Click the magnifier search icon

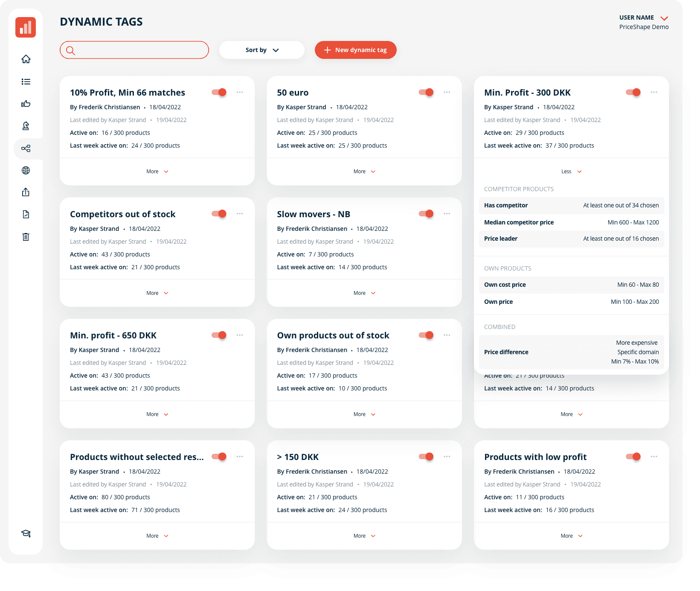pos(71,50)
